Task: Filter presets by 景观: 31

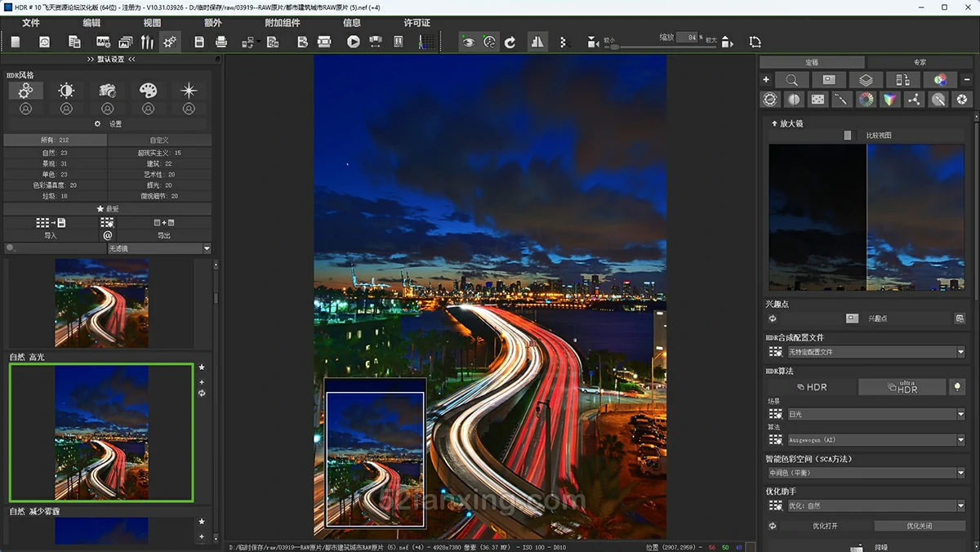Action: (56, 163)
